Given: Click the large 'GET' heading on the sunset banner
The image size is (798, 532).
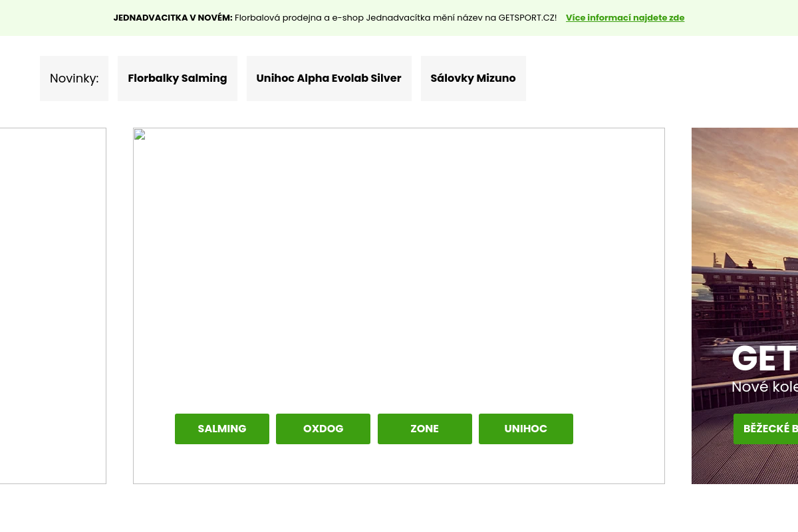Looking at the screenshot, I should [765, 359].
